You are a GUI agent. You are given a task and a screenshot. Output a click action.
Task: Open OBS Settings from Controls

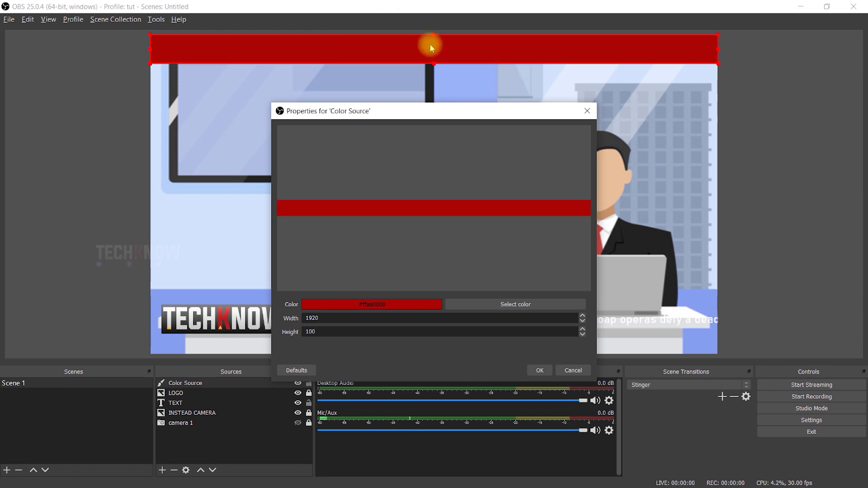[x=812, y=420]
